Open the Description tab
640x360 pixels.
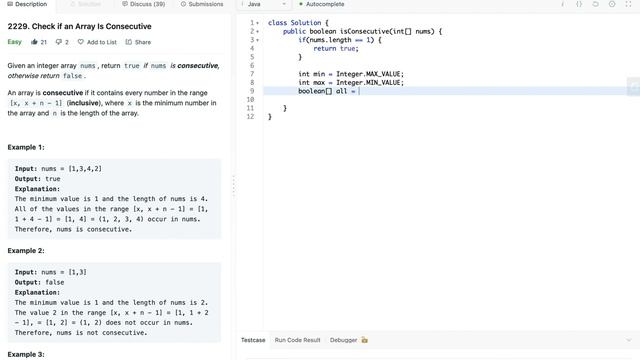[27, 4]
